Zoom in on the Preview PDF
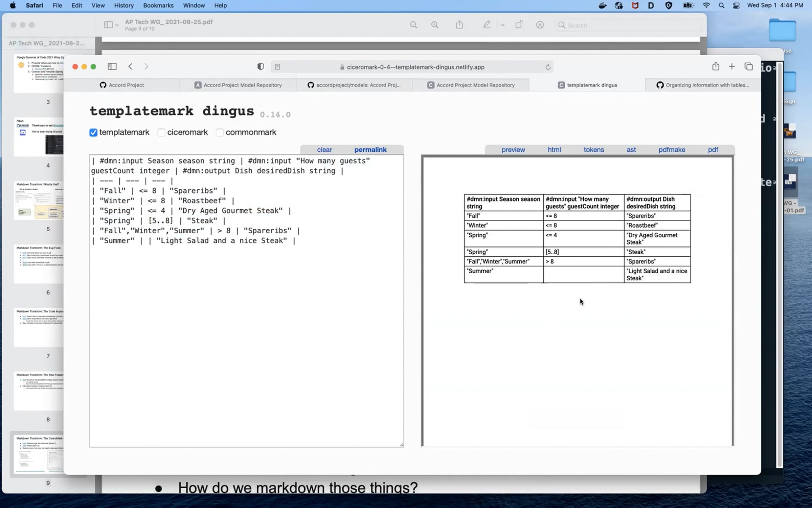 coord(435,25)
